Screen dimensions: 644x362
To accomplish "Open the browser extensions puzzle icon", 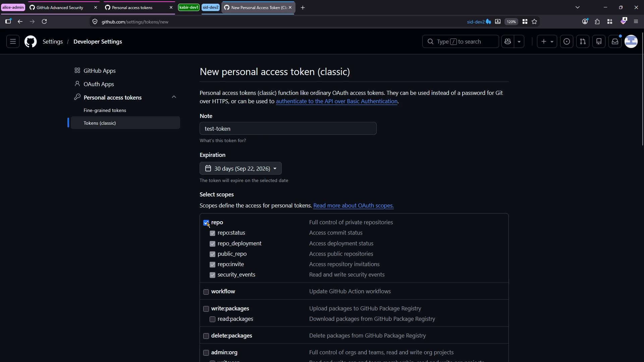I will 597,22.
